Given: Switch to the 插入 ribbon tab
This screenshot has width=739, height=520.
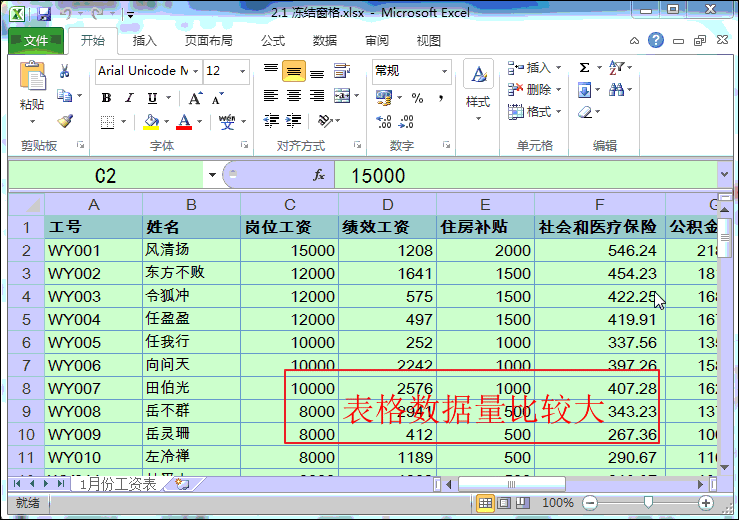Looking at the screenshot, I should (145, 41).
